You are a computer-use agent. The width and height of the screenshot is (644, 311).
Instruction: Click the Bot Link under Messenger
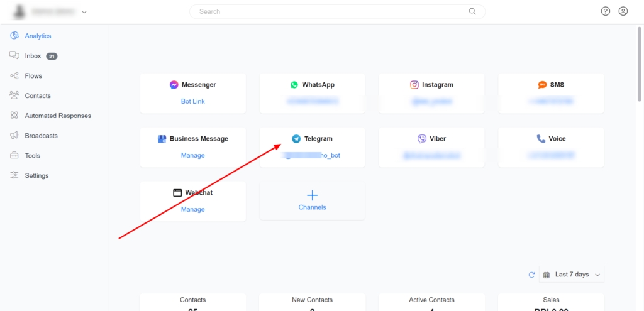coord(192,101)
